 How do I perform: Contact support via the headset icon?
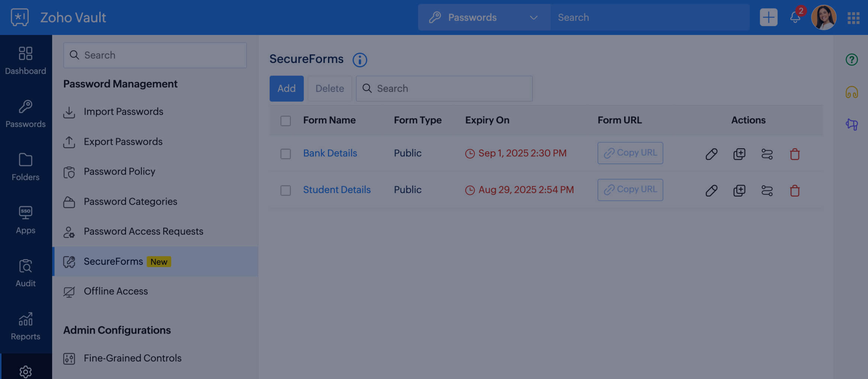pos(853,92)
